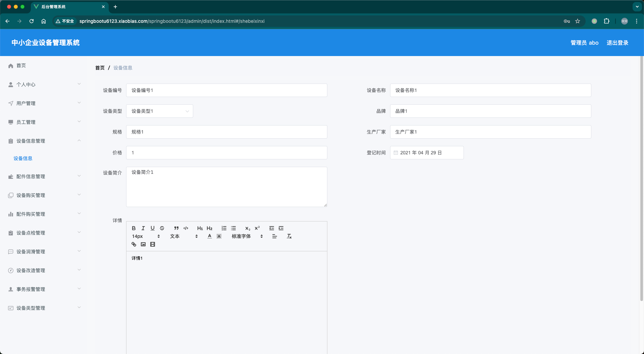The width and height of the screenshot is (644, 354).
Task: Expand the 设备类型管理 sidebar menu
Action: [44, 308]
